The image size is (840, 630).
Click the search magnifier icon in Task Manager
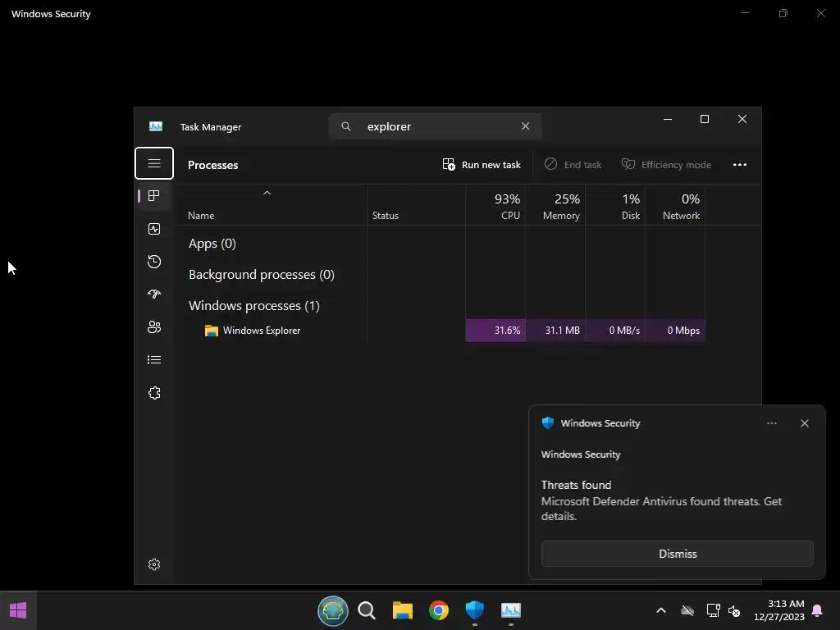click(x=346, y=126)
